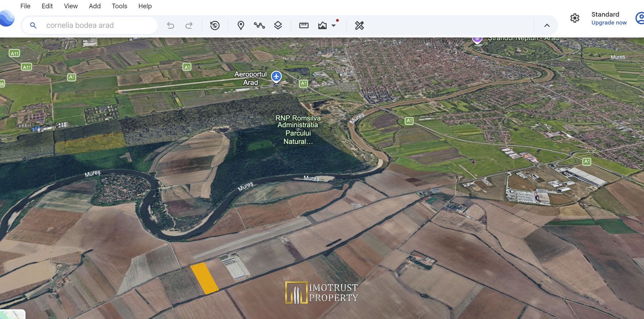Open the crossed ruler pencil tool
The image size is (644, 319).
pyautogui.click(x=359, y=25)
